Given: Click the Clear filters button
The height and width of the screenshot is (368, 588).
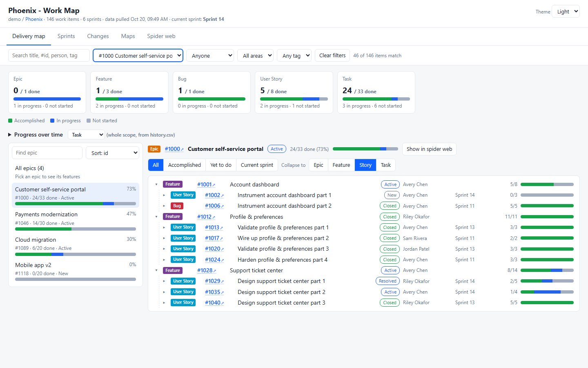Looking at the screenshot, I should [332, 56].
